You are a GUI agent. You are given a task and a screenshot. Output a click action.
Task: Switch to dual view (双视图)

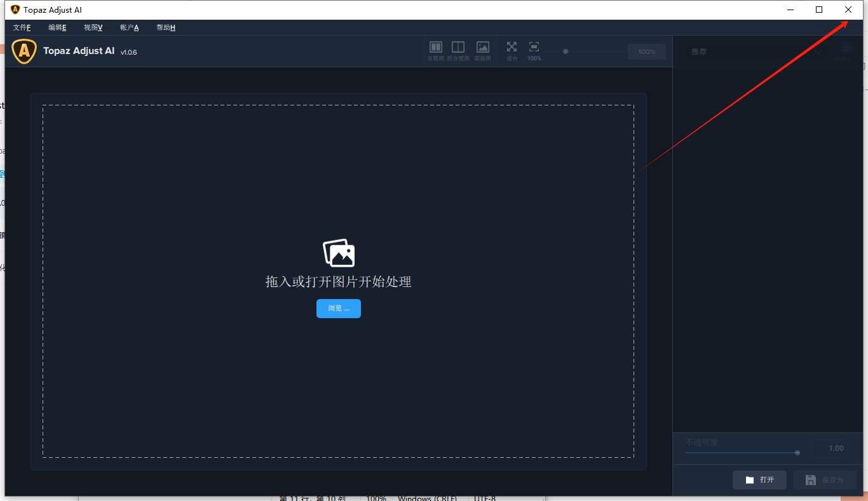tap(435, 48)
